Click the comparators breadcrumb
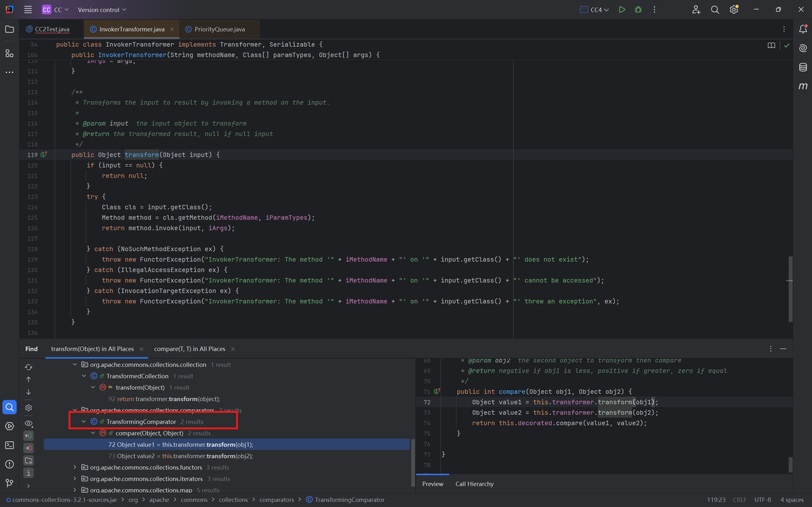Image resolution: width=812 pixels, height=507 pixels. 277,500
